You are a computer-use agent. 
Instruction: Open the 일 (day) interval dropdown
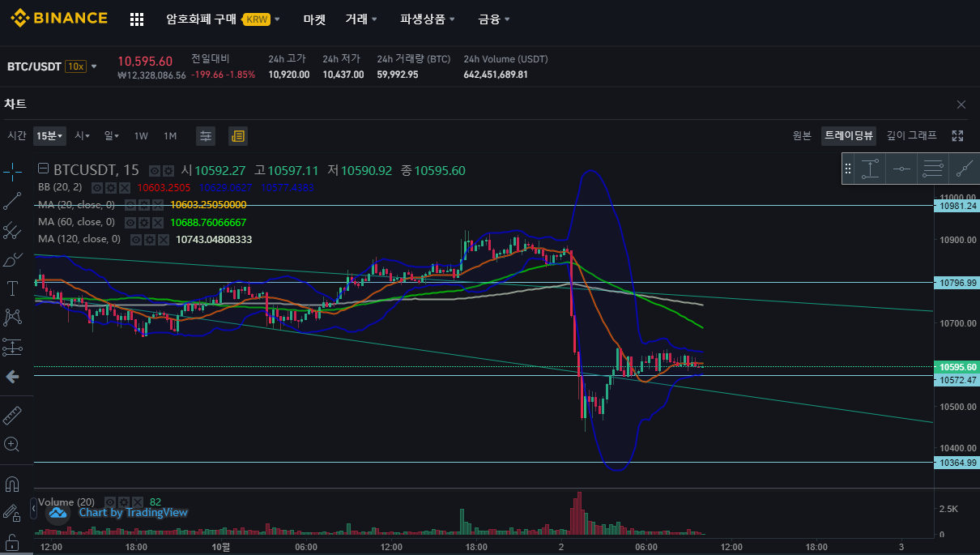tap(111, 135)
